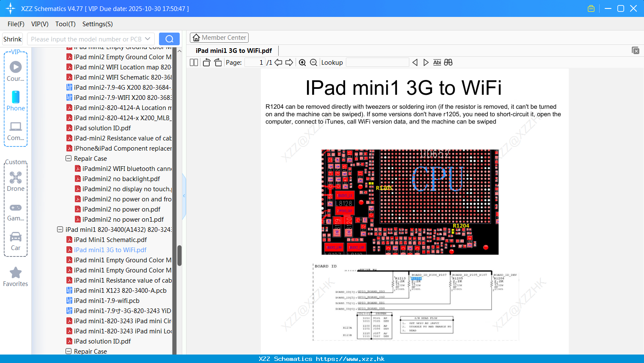The image size is (644, 363).
Task: Open iPadmini2 no display no touch file
Action: click(x=123, y=189)
